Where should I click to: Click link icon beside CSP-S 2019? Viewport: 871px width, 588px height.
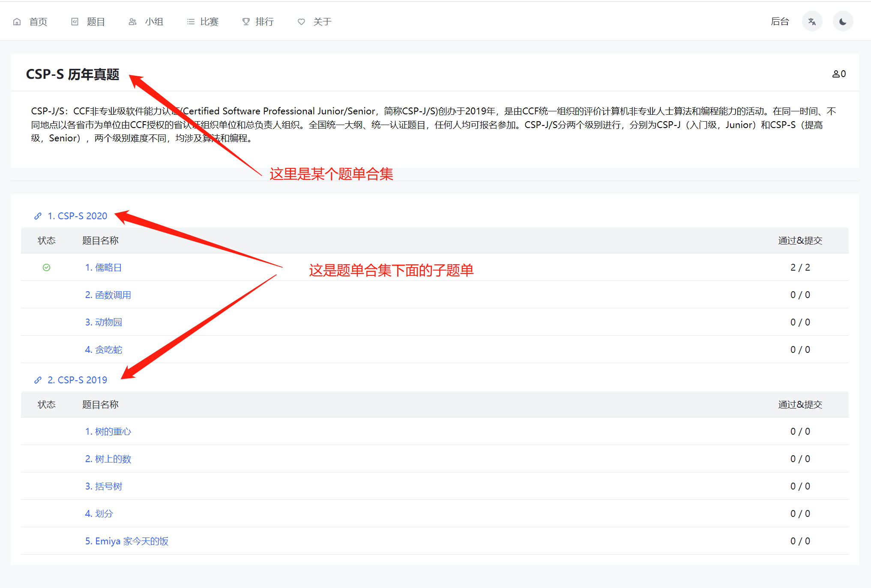(38, 380)
